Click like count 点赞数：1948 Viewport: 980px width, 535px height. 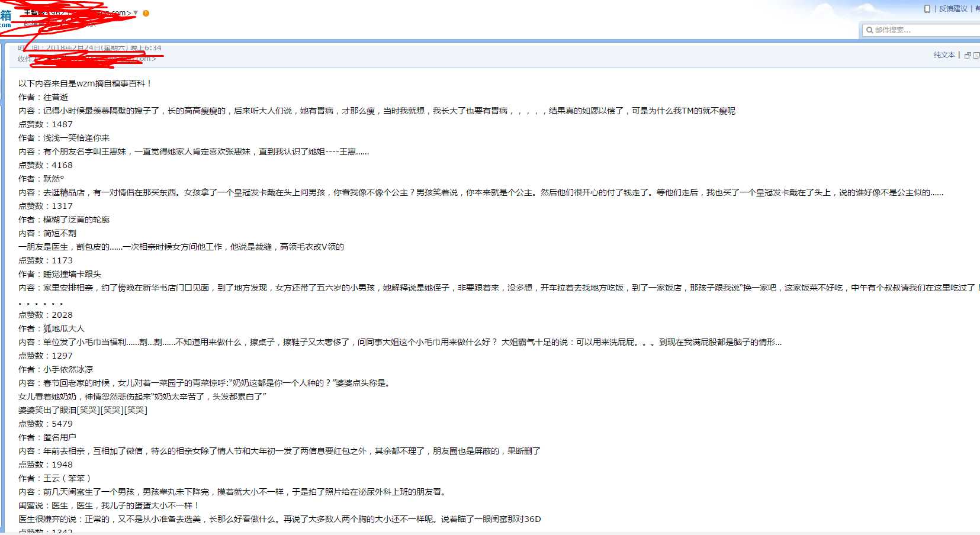[46, 465]
